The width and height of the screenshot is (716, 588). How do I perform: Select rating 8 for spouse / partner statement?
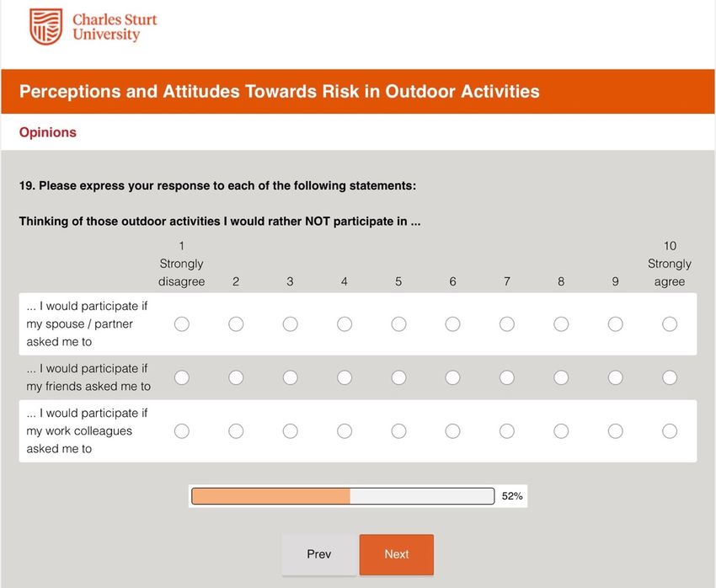point(561,324)
